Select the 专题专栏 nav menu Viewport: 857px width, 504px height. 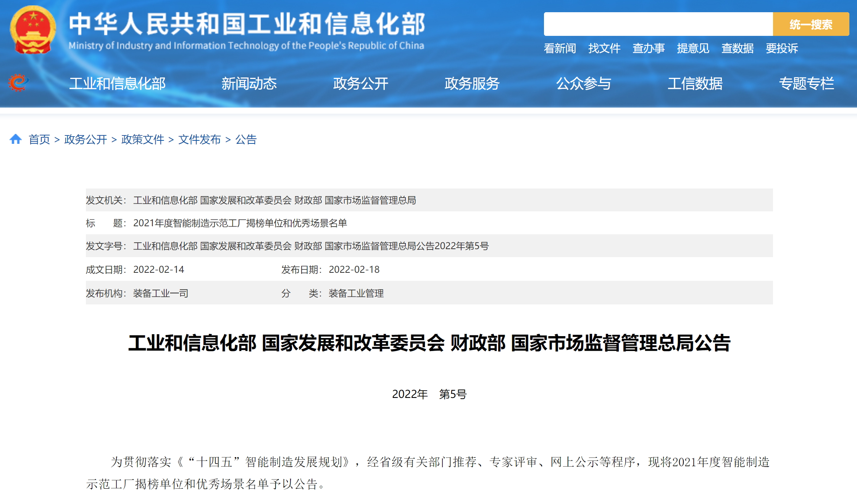click(806, 83)
